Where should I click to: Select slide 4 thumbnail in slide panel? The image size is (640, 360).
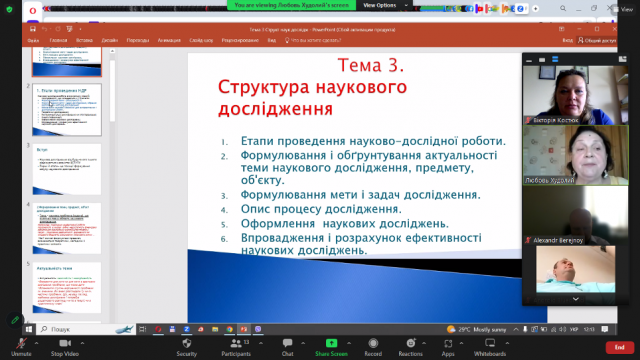67,228
